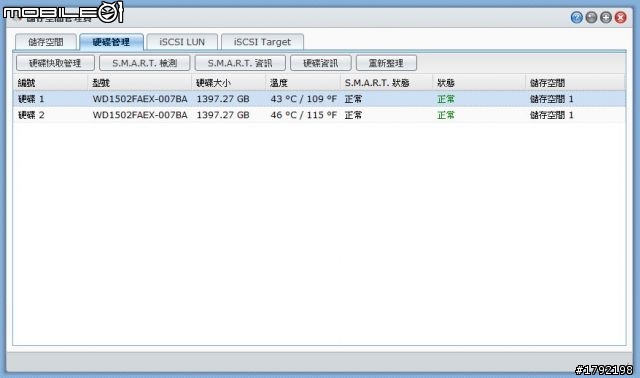Click black 正常 S.M.A.R.T. status of 硬碟 1
Viewport: 640px width, 378px height.
[x=353, y=99]
